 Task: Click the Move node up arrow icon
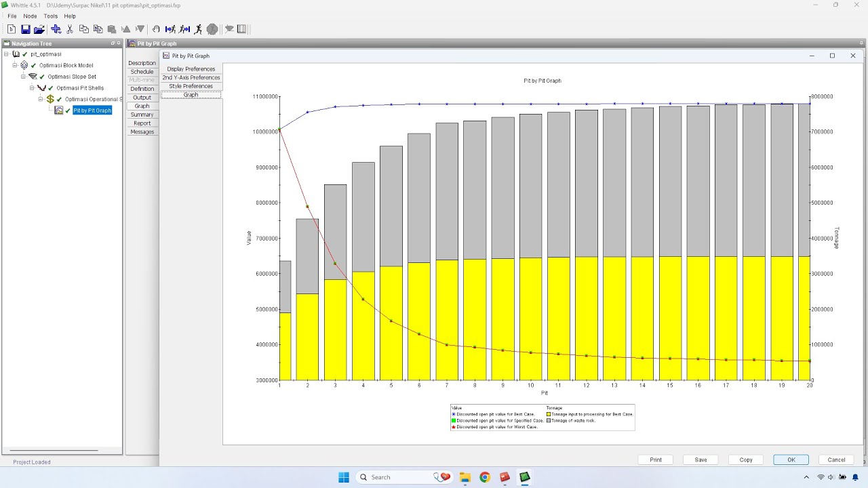[126, 29]
